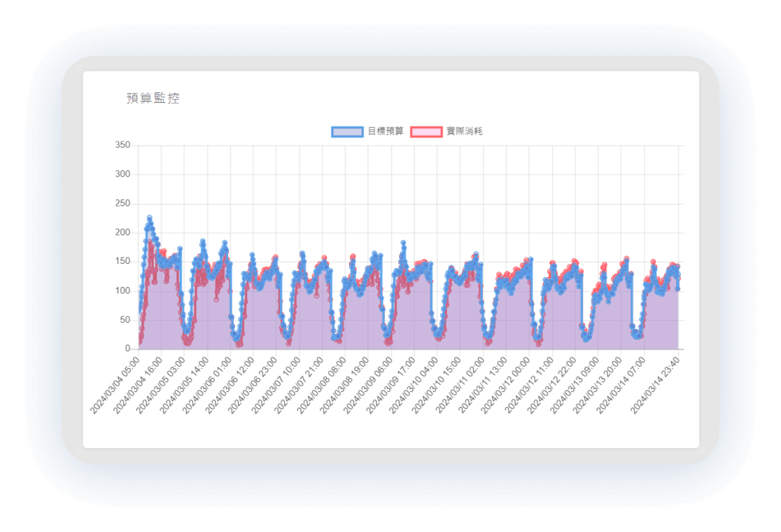Click the x-axis label 2024/03/12 00:00
This screenshot has width=781, height=532.
(x=505, y=385)
